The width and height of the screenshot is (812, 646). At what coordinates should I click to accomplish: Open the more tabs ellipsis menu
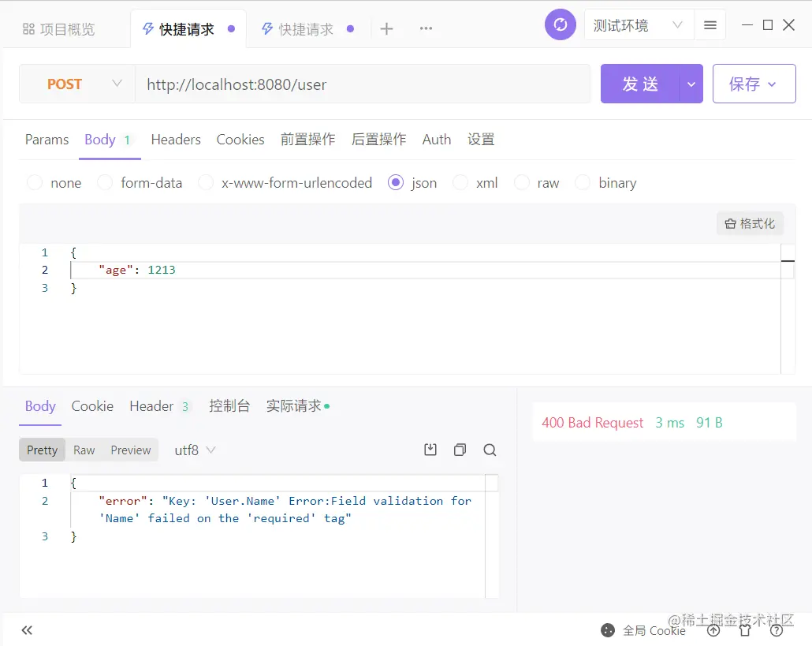tap(426, 29)
